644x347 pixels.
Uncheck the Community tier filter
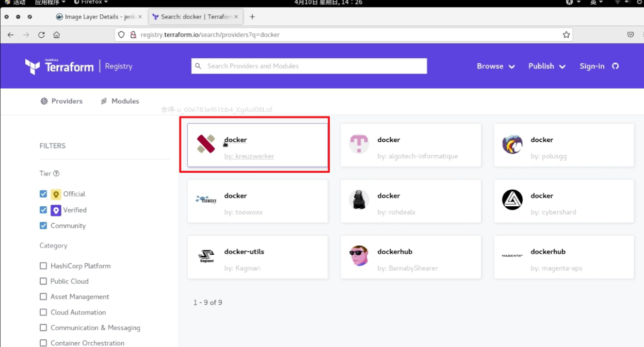(x=43, y=226)
